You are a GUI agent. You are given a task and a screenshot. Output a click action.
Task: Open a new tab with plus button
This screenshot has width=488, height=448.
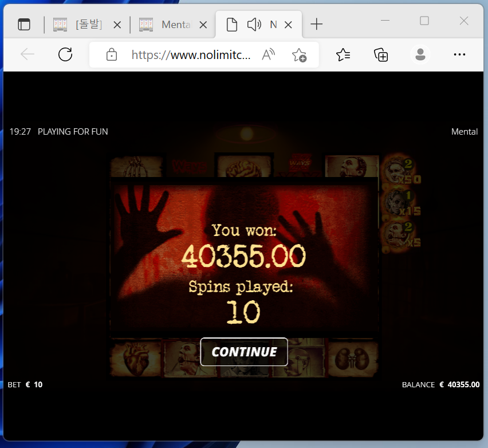[317, 24]
